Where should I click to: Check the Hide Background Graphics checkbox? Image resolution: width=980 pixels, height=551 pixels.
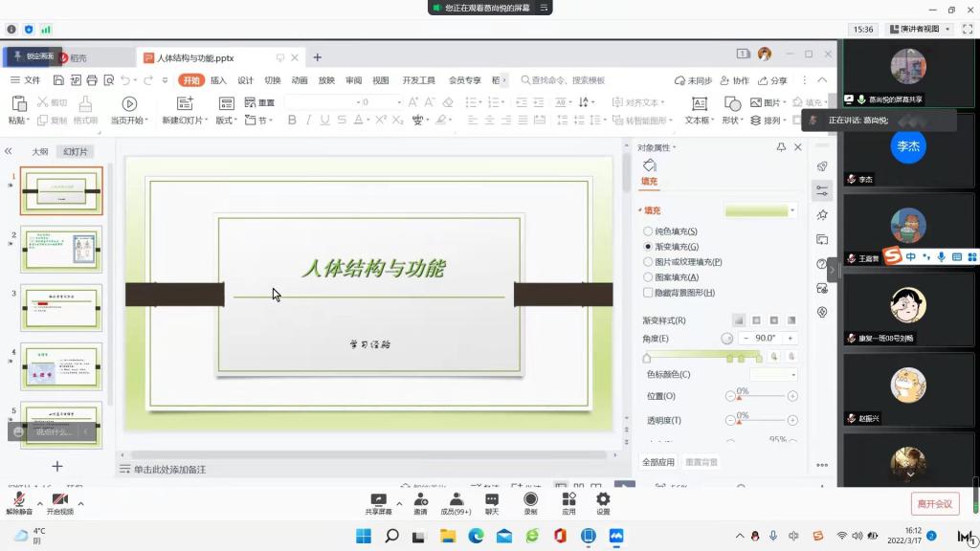click(x=648, y=293)
